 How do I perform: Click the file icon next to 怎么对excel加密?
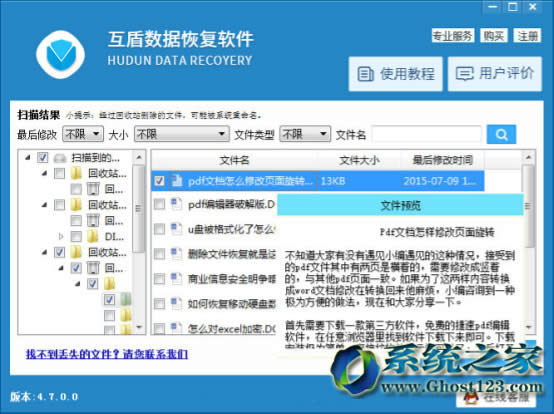tap(176, 328)
